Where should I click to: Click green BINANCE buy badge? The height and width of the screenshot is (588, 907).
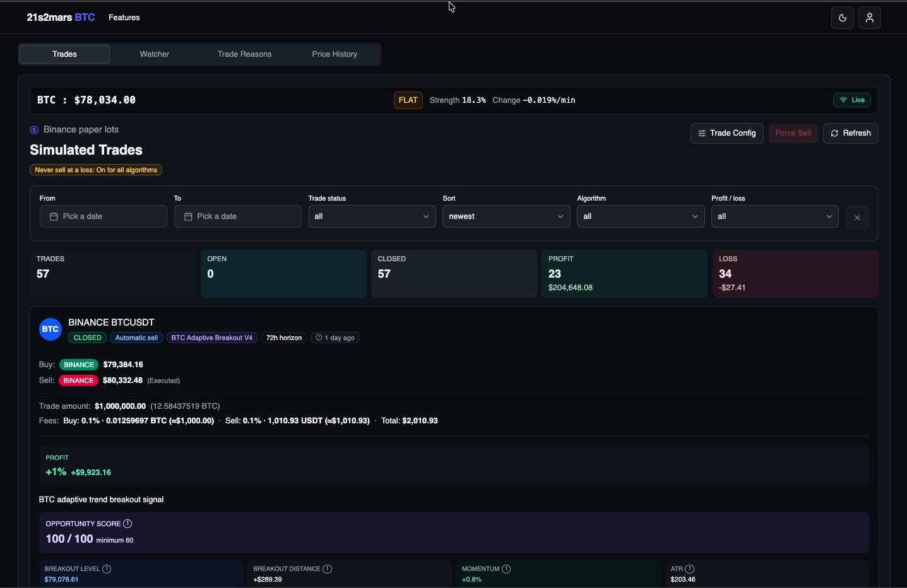click(79, 365)
